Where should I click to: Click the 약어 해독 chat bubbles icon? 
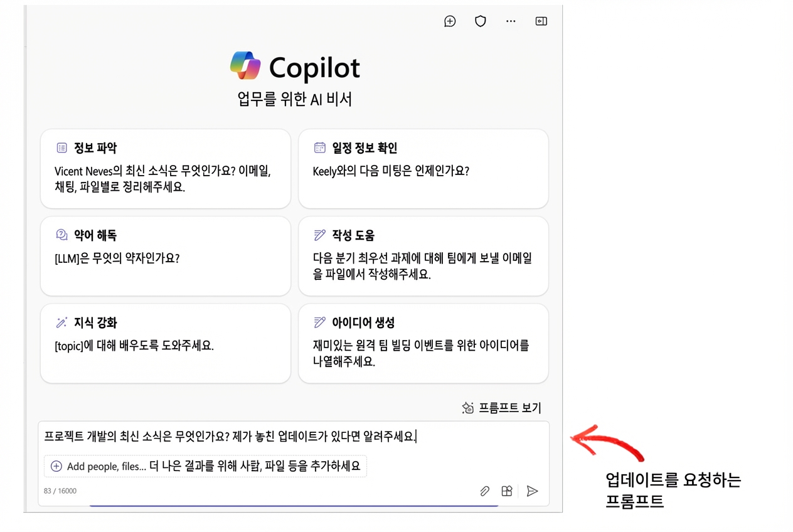(x=61, y=235)
